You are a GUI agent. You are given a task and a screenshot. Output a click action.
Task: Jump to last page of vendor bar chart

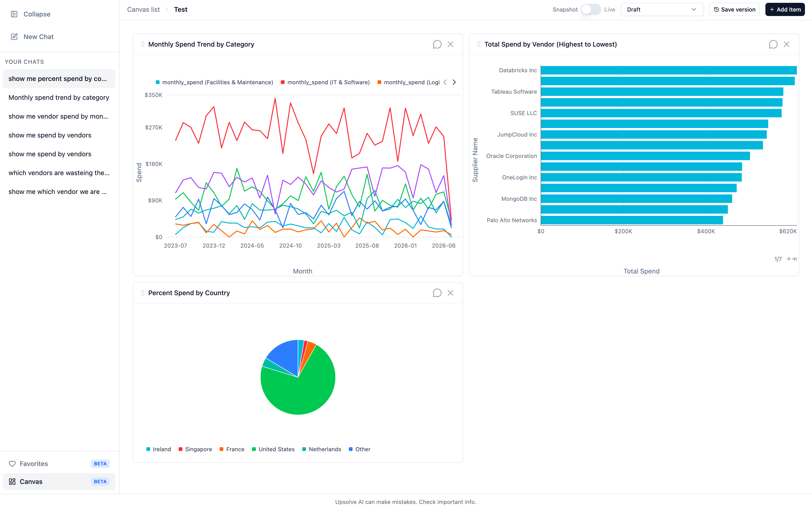pos(794,259)
